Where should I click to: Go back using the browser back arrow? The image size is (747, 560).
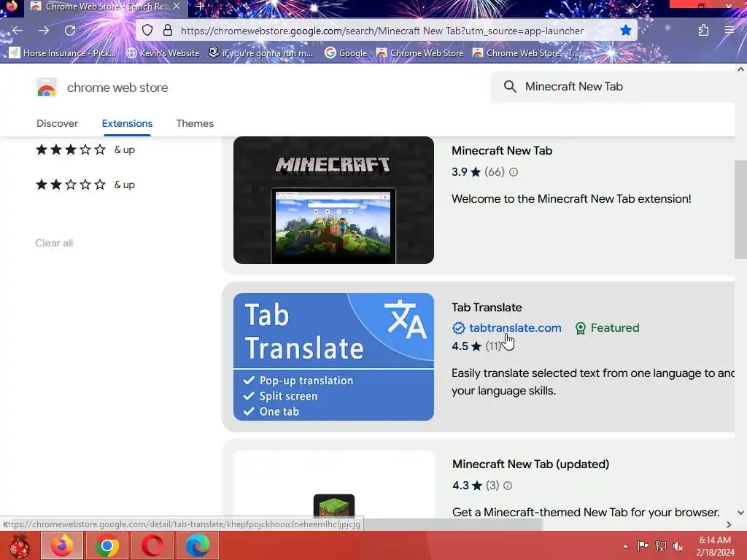coord(18,31)
